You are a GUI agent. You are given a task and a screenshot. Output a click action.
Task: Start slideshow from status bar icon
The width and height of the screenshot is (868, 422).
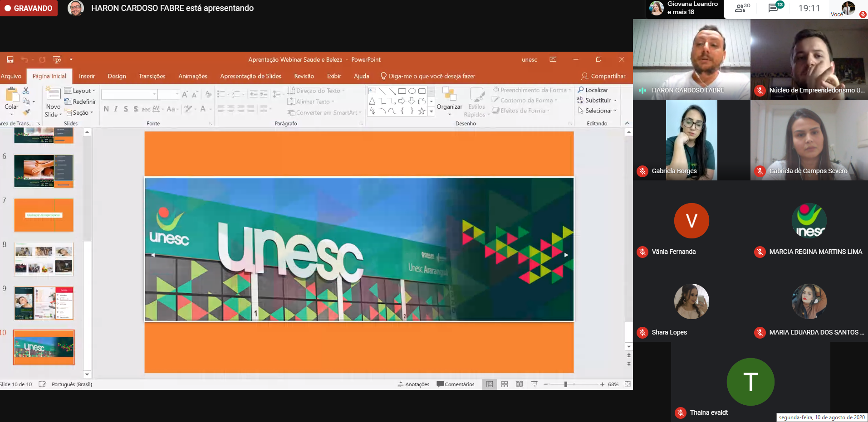tap(535, 384)
